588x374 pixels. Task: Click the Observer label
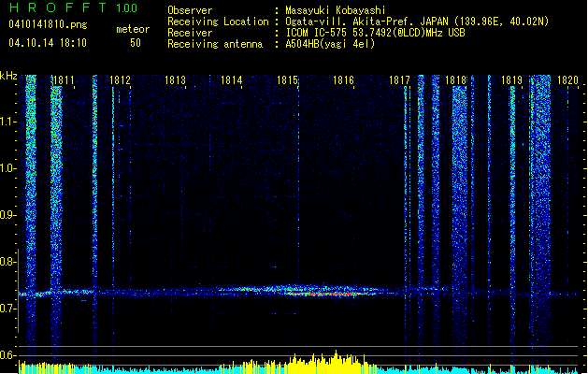click(x=190, y=10)
